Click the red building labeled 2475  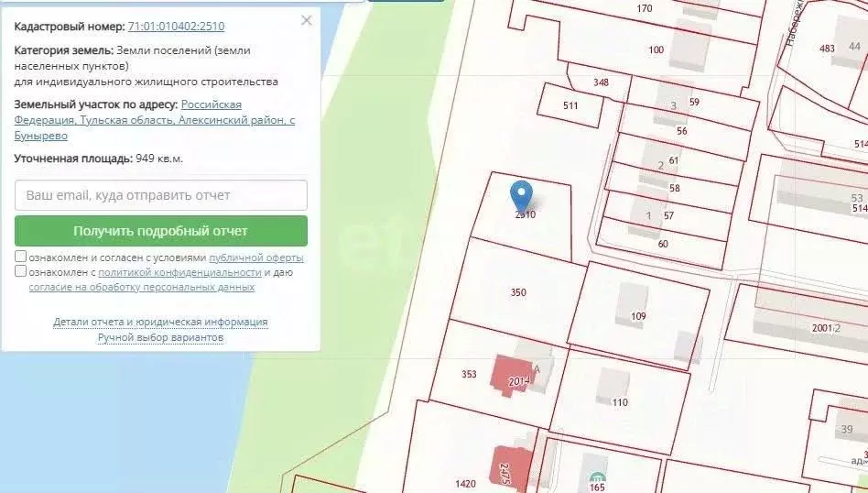[x=512, y=466]
